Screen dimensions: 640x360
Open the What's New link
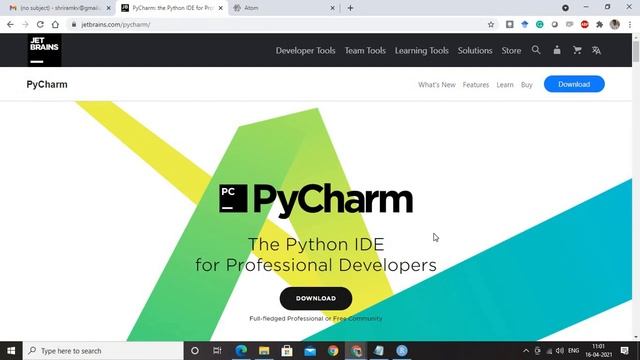437,84
